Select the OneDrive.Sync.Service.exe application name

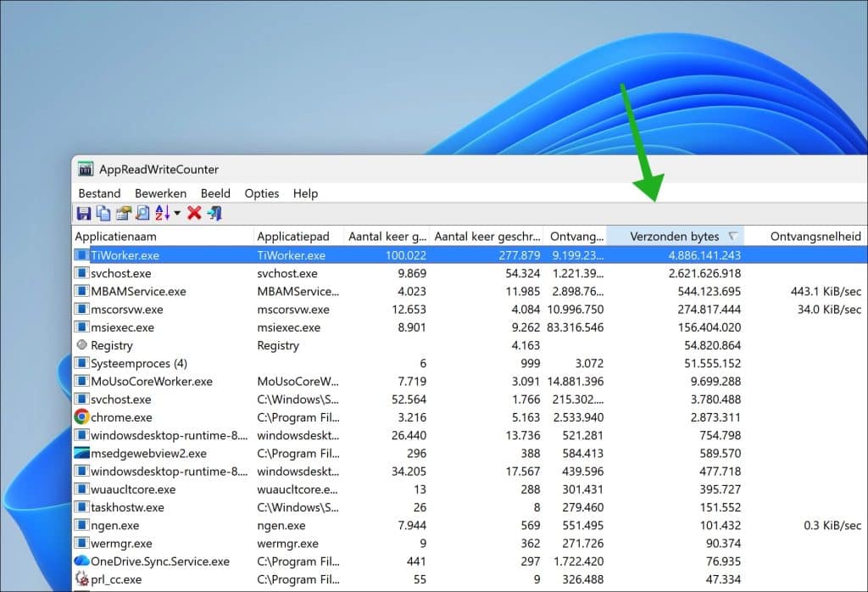[160, 561]
